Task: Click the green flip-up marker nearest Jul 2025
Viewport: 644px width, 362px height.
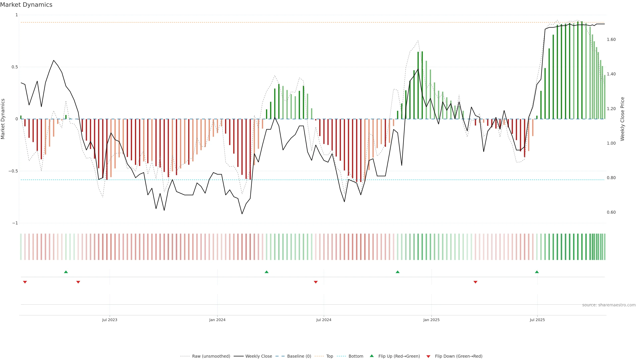Action: 537,272
